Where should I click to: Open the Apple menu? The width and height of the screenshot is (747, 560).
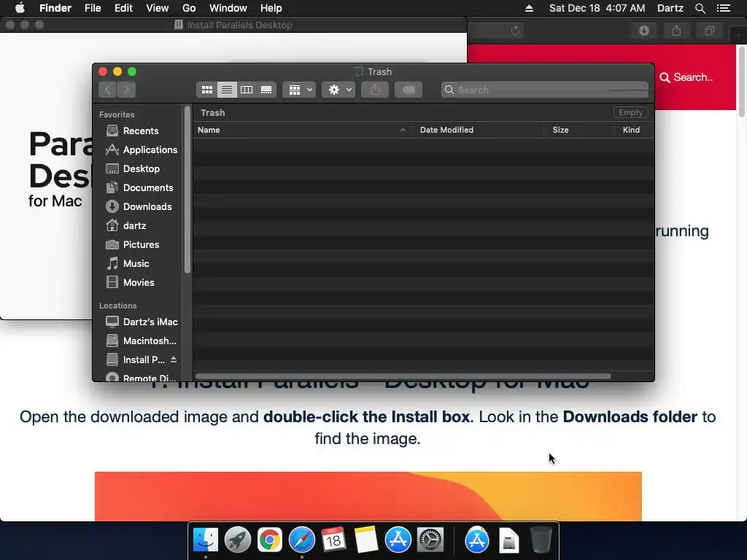20,8
